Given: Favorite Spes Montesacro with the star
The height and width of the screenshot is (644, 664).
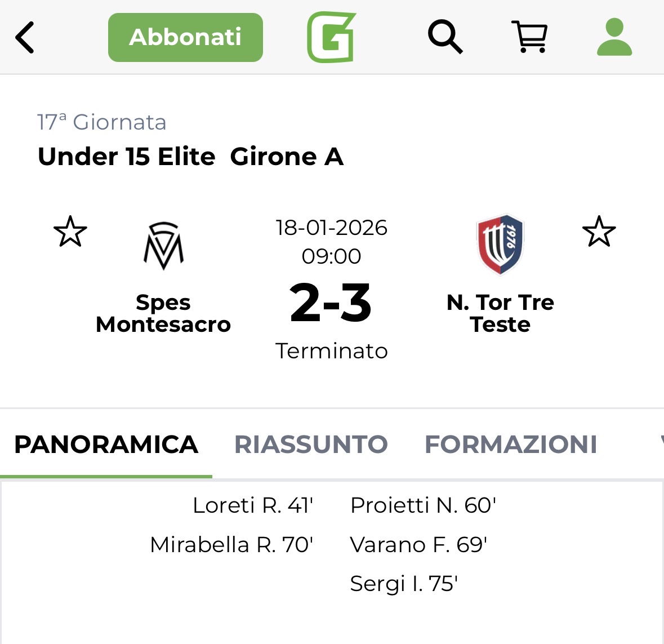Looking at the screenshot, I should [x=70, y=232].
